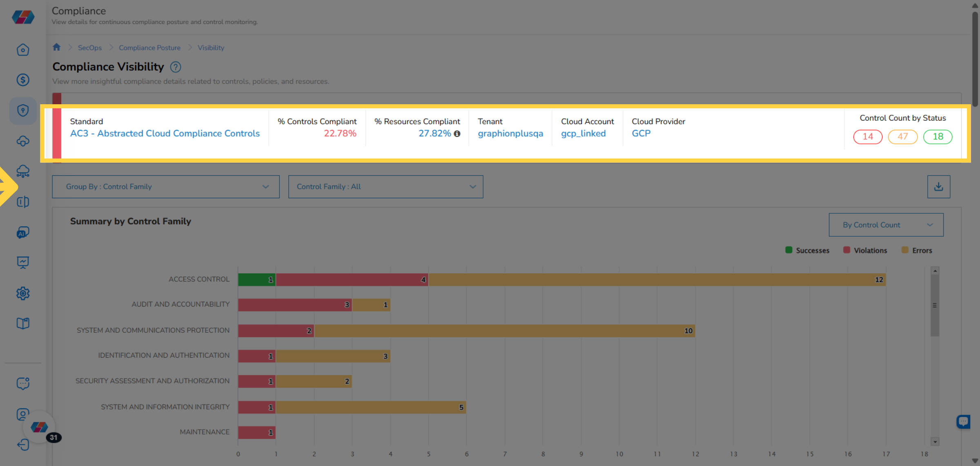980x466 pixels.
Task: Expand the Group By Control Family dropdown
Action: tap(166, 187)
